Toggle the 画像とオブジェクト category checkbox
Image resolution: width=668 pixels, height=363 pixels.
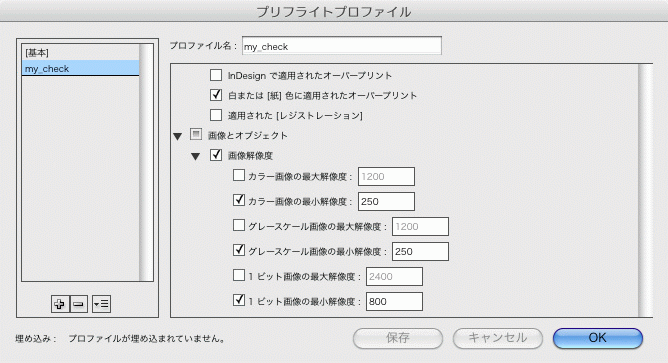click(196, 135)
